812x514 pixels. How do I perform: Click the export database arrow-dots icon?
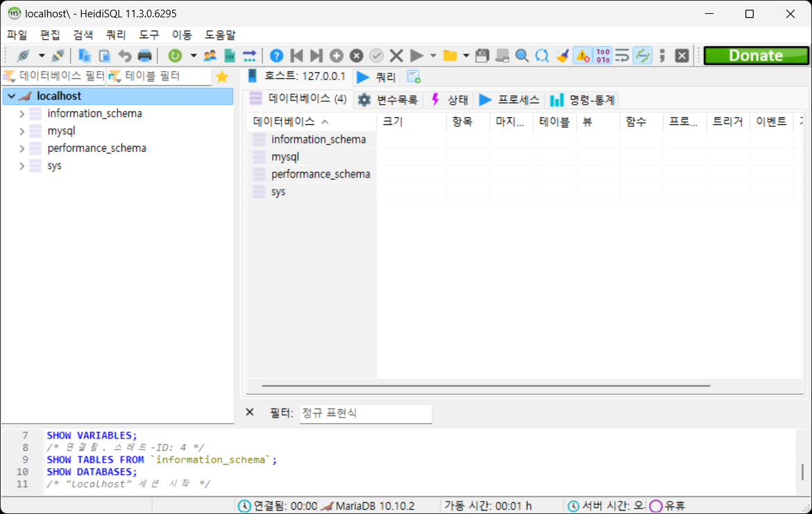click(x=250, y=55)
